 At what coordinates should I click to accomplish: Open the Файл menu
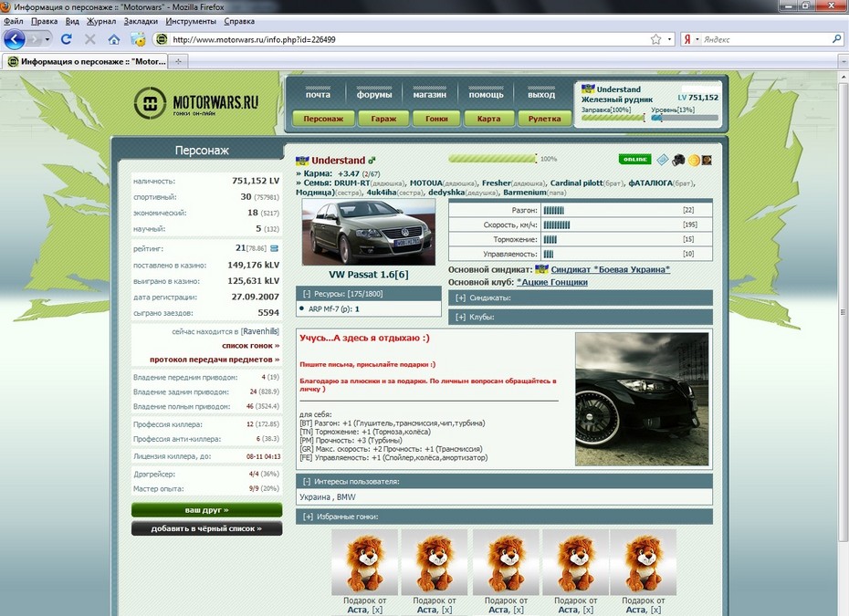[14, 21]
